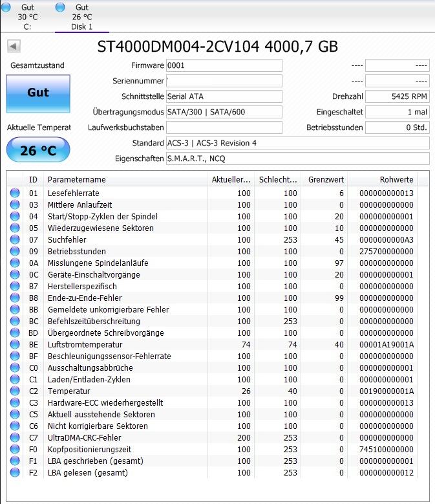Sort by the Schlecht column header
The width and height of the screenshot is (435, 504).
coord(277,180)
